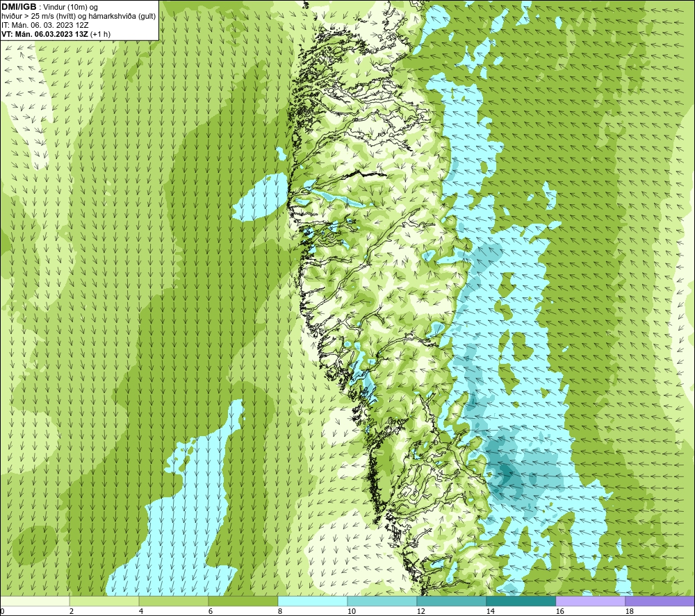Click the 'IT: Mán. 06. 03. 2023 12Z' line
Image resolution: width=695 pixels, height=616 pixels.
[44, 25]
